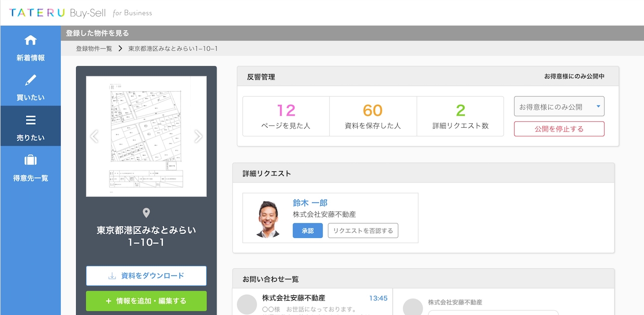Screen dimensions: 644x315
Task: Click 公開を停止する to stop publishing
Action: pyautogui.click(x=558, y=129)
